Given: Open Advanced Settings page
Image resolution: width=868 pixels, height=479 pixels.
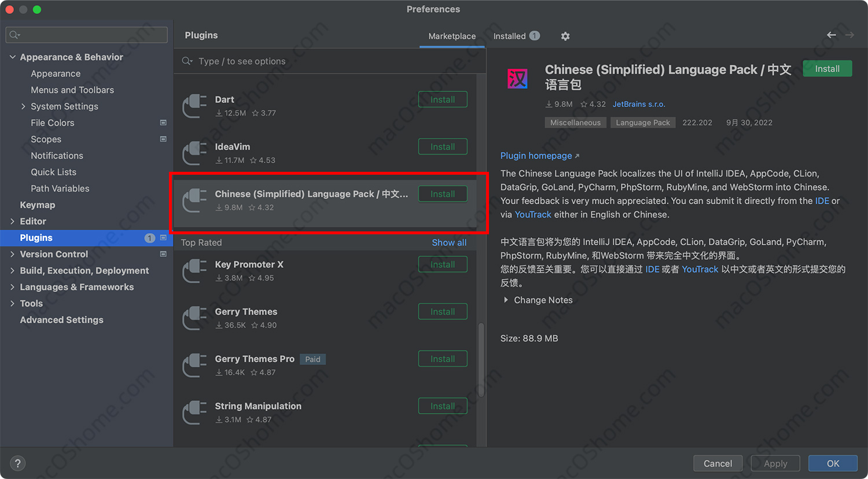Looking at the screenshot, I should pyautogui.click(x=62, y=320).
